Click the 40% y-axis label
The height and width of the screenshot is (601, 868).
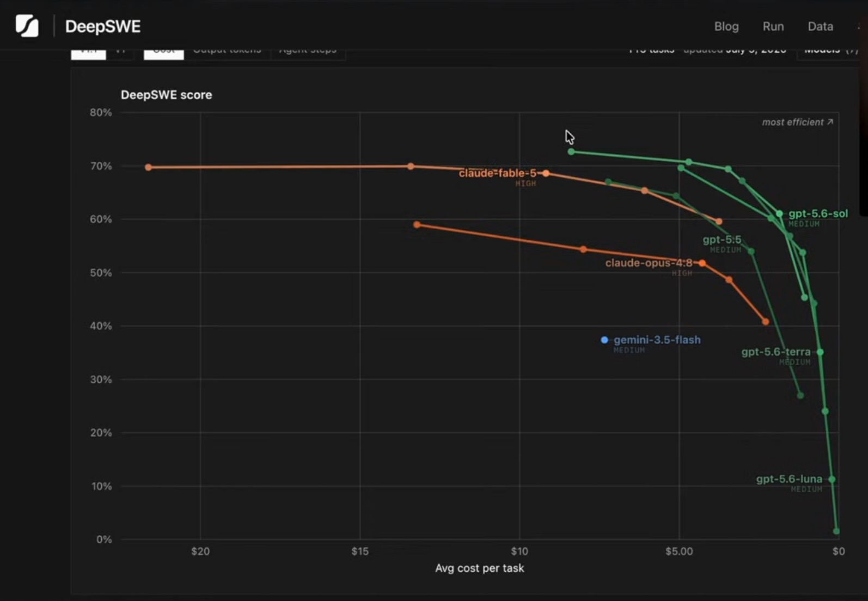[x=101, y=326]
